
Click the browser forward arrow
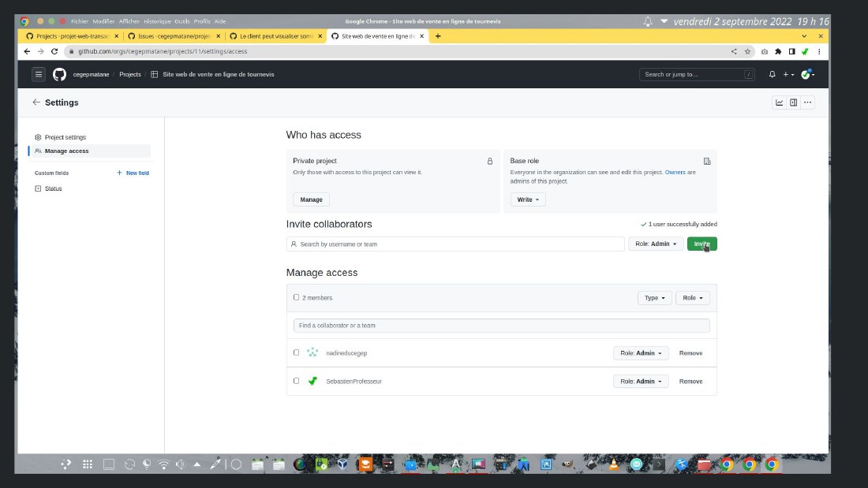(x=40, y=51)
